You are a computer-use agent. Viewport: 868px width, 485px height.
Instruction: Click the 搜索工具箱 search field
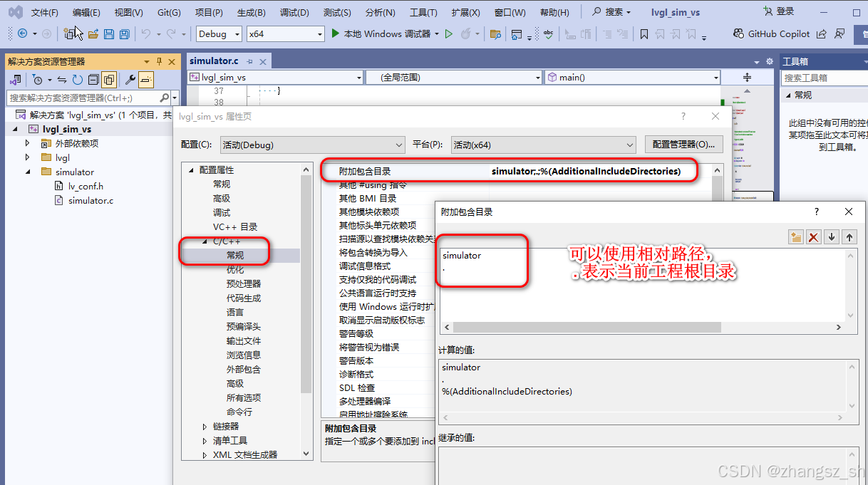click(825, 78)
